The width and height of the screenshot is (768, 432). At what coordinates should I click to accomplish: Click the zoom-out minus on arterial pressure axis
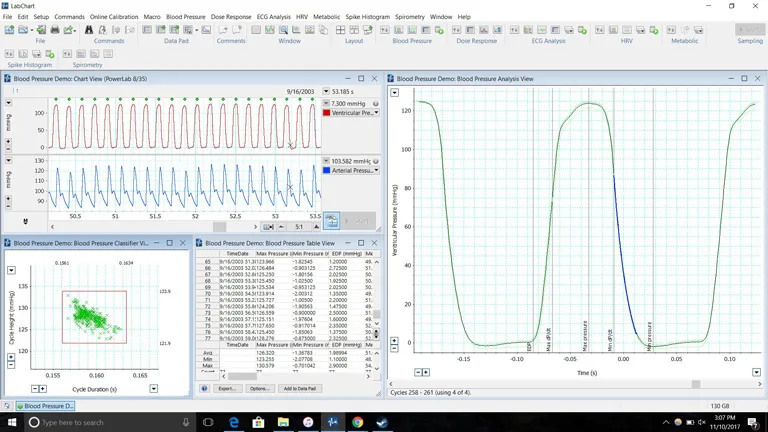tap(9, 207)
